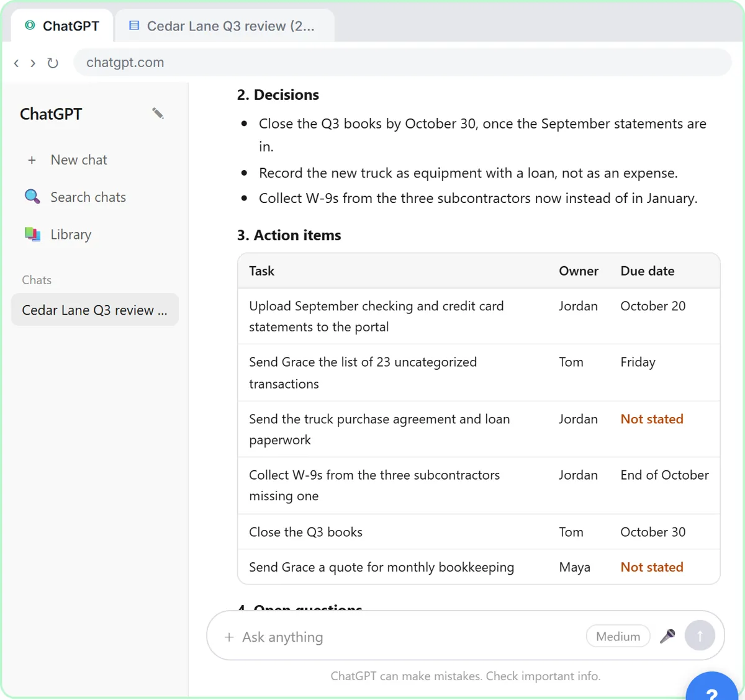
Task: Click 'Maya' in the owner column
Action: (575, 567)
